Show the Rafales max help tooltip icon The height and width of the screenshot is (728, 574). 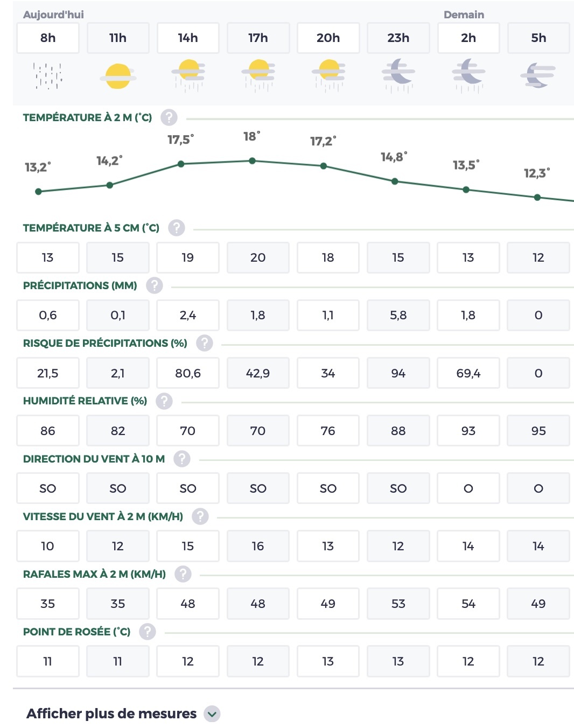pyautogui.click(x=183, y=574)
